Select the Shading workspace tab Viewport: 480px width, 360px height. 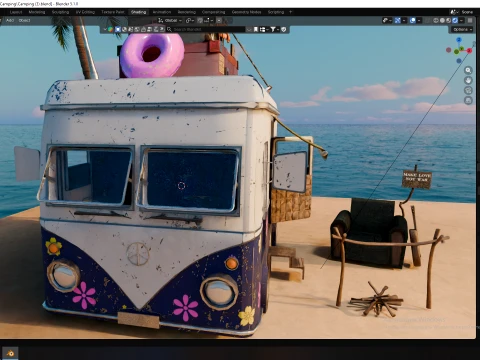point(138,12)
